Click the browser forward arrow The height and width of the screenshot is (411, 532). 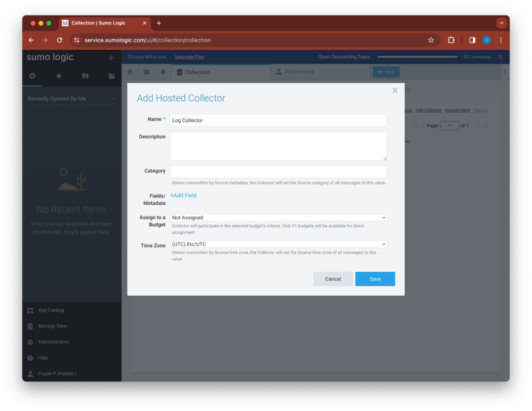(46, 40)
